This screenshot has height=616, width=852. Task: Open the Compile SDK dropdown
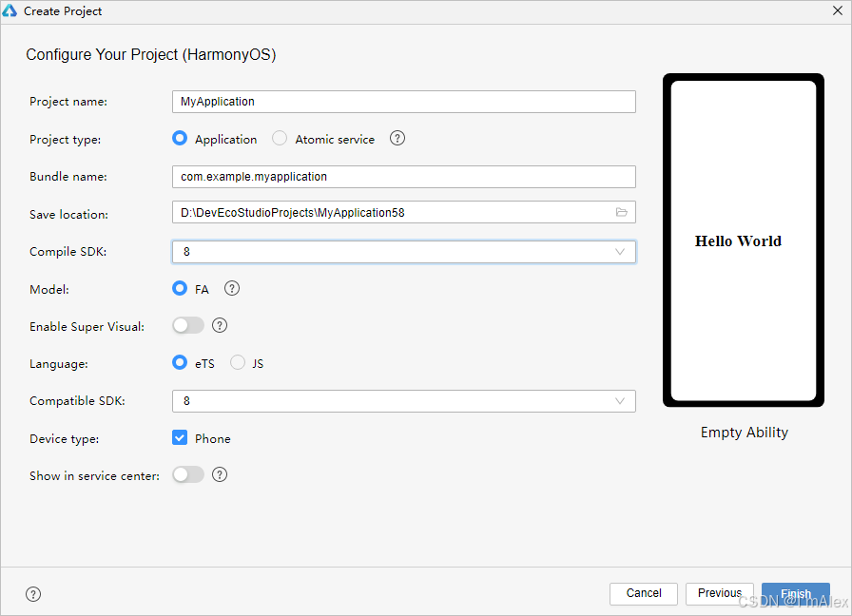[x=404, y=252]
